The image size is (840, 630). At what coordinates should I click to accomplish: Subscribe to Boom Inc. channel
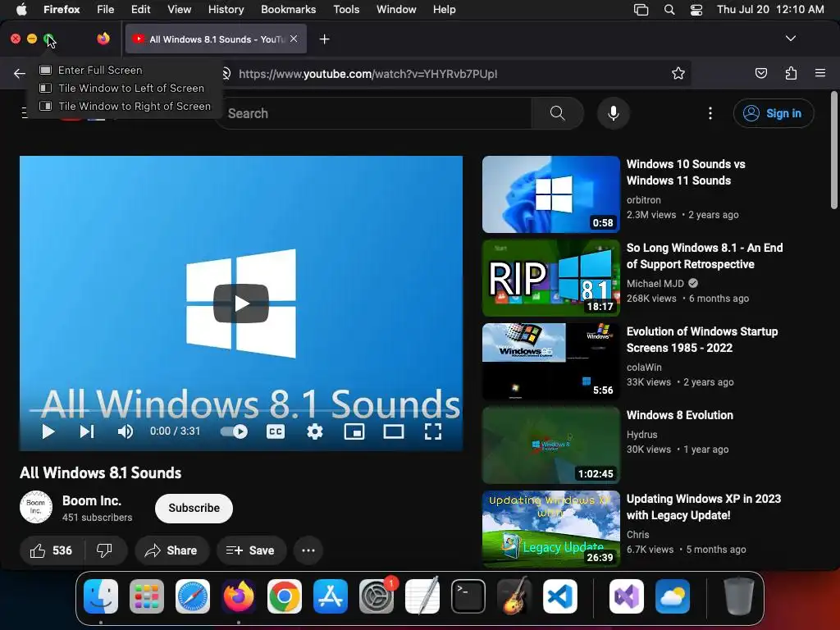[194, 508]
